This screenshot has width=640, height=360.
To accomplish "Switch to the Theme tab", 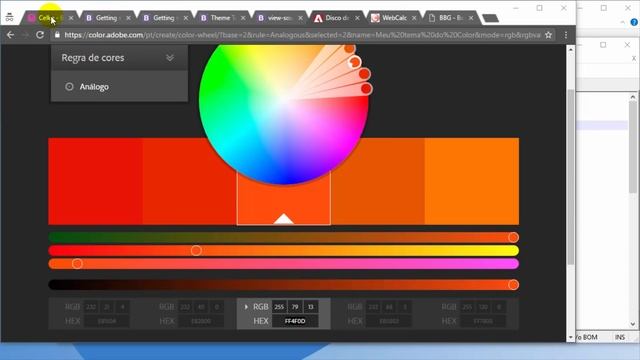I will tap(222, 18).
